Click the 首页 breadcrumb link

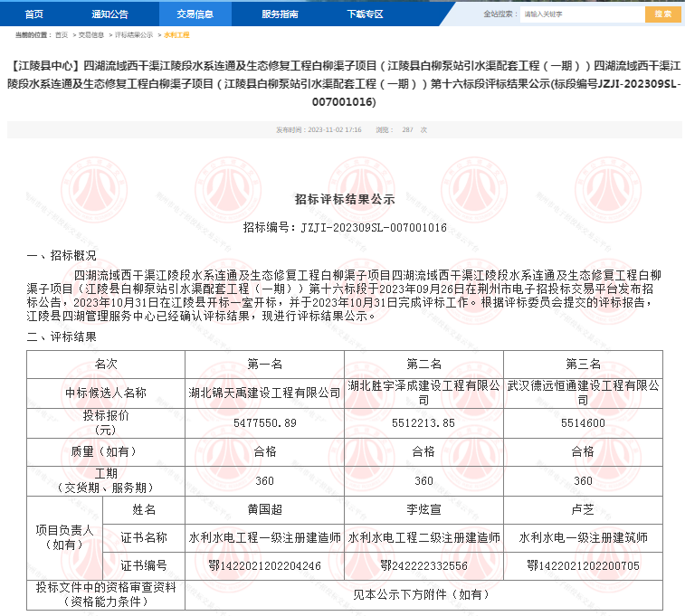click(62, 34)
